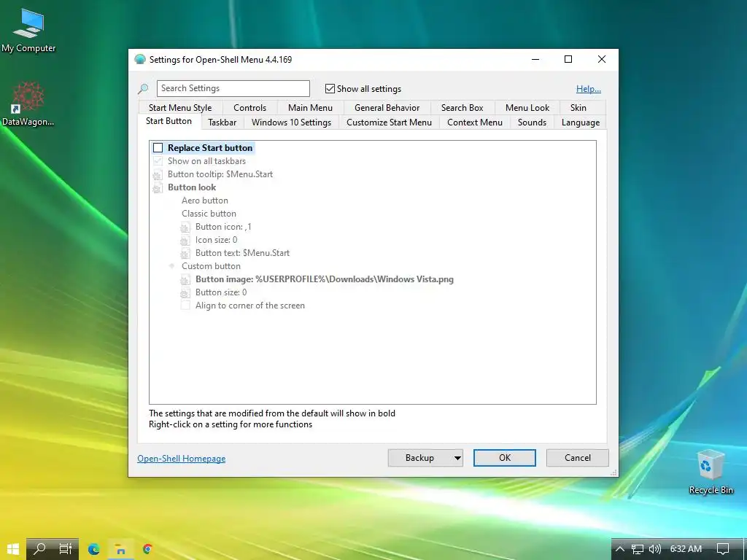
Task: Switch to Start Menu Style tab
Action: click(x=180, y=108)
